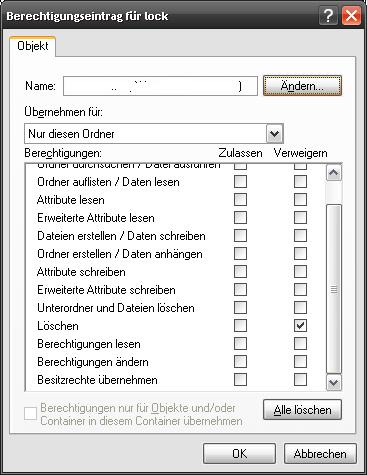Open the Übernehmen für dropdown arrow
367x475 pixels.
[274, 134]
